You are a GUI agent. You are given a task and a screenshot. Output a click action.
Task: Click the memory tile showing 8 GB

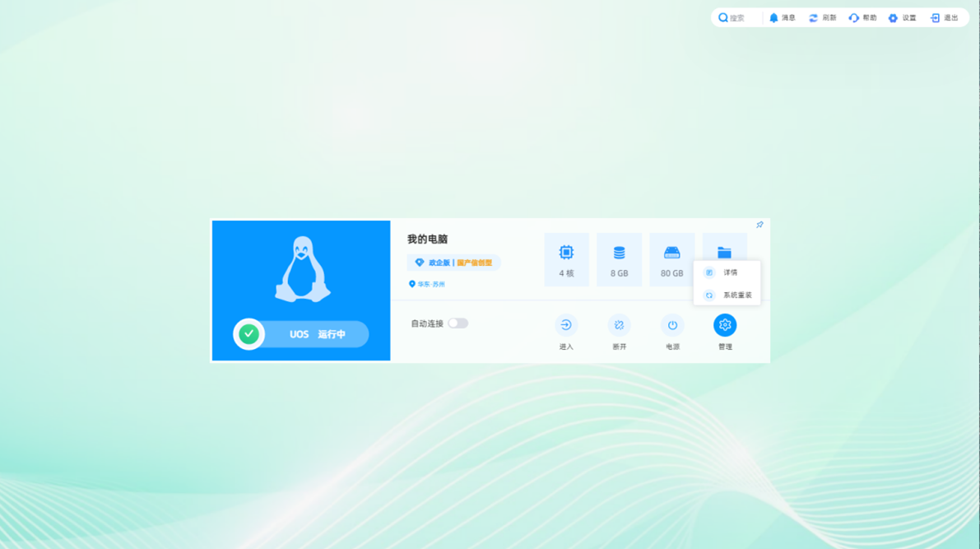click(620, 259)
